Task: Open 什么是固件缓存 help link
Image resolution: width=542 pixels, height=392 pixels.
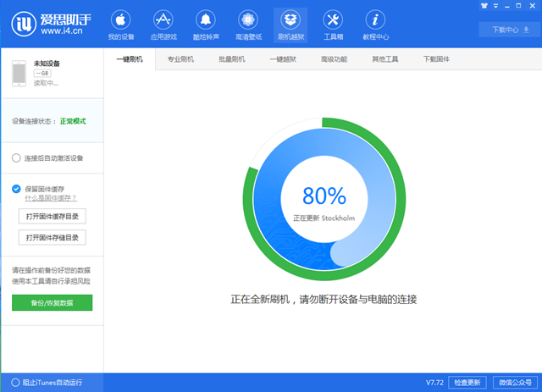Action: tap(51, 198)
